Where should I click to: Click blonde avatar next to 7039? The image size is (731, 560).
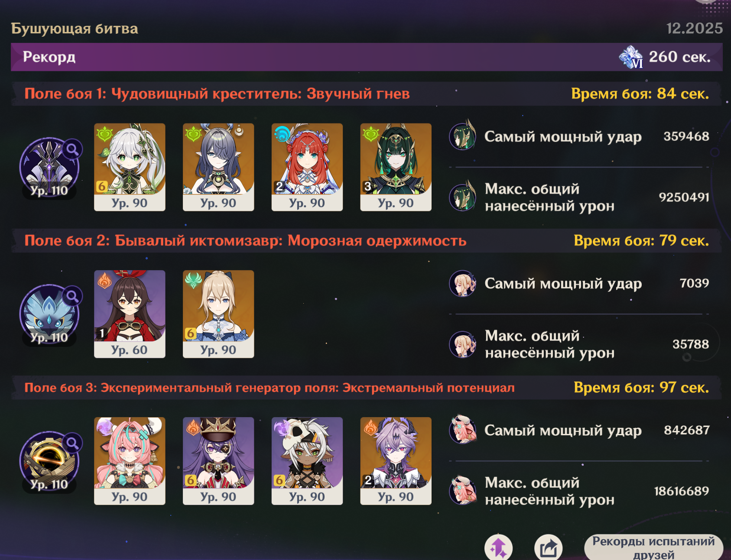tap(463, 283)
